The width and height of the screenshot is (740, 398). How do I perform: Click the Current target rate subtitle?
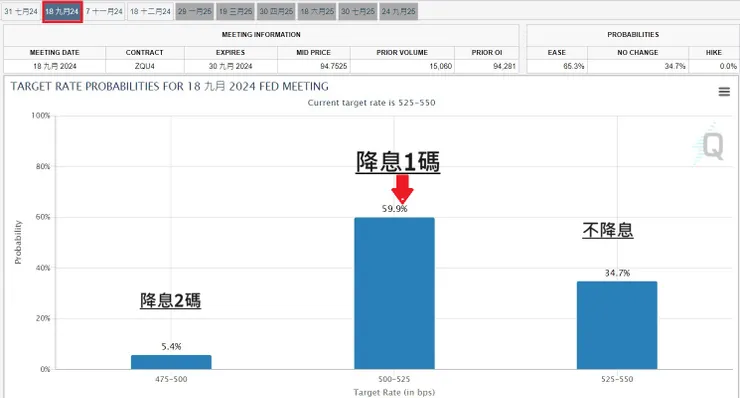pos(371,102)
